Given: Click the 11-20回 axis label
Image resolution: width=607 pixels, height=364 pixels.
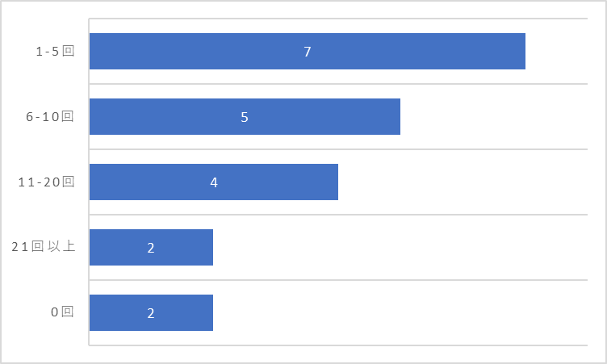Looking at the screenshot, I should pyautogui.click(x=46, y=182).
